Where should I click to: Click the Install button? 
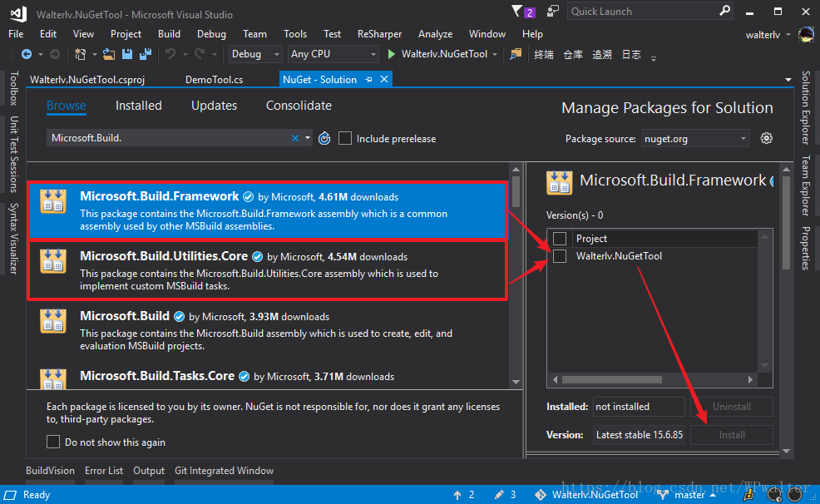(x=732, y=434)
